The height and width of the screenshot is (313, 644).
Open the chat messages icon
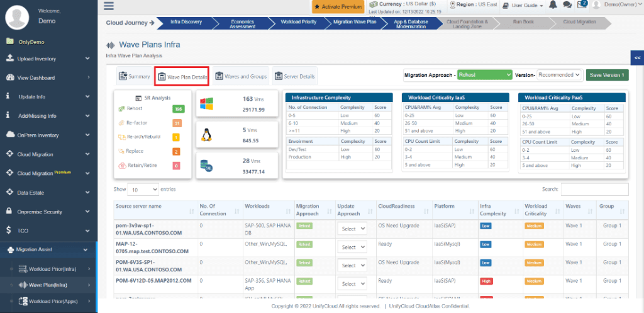pyautogui.click(x=567, y=5)
